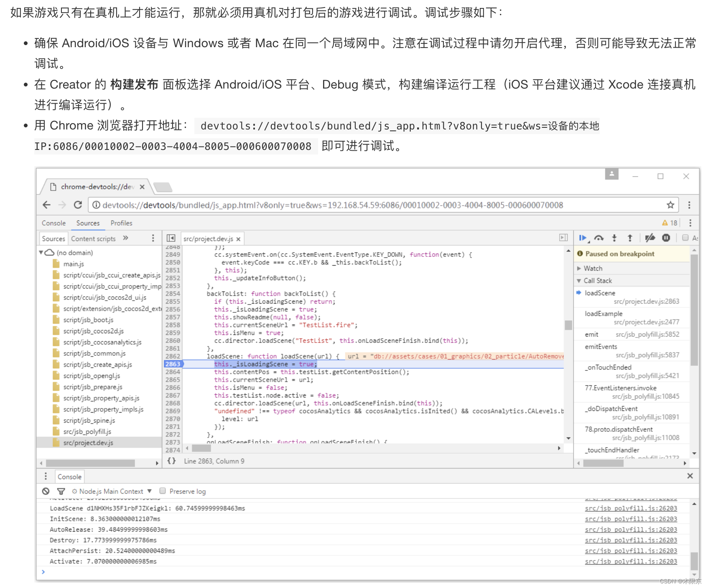Image resolution: width=708 pixels, height=588 pixels.
Task: Open devtools customize menu dots
Action: click(690, 223)
